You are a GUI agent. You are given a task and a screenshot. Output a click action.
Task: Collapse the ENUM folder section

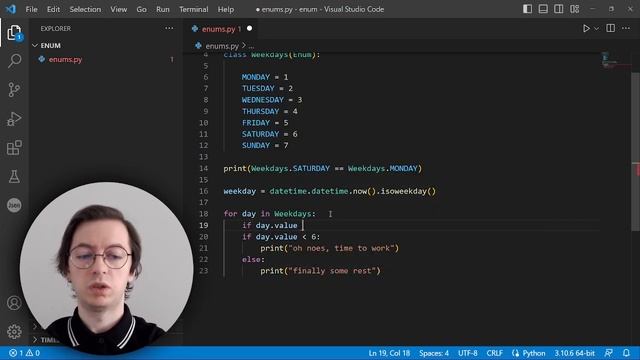tap(51, 45)
